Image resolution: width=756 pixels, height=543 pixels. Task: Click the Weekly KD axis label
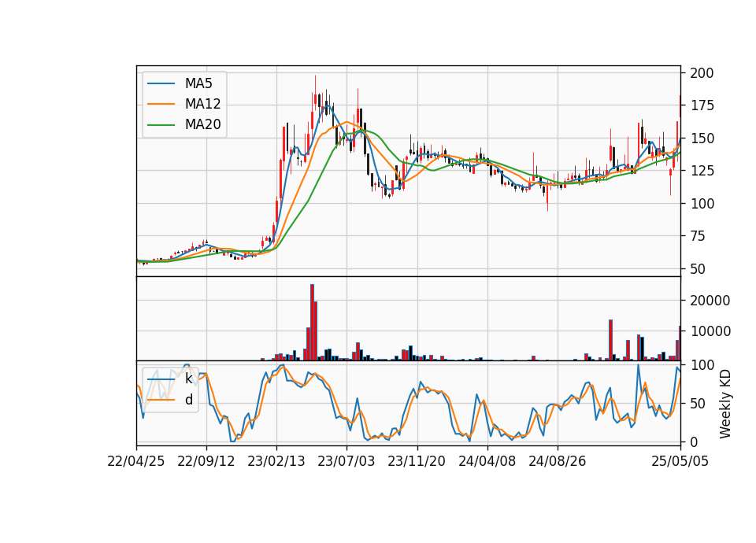coord(724,404)
